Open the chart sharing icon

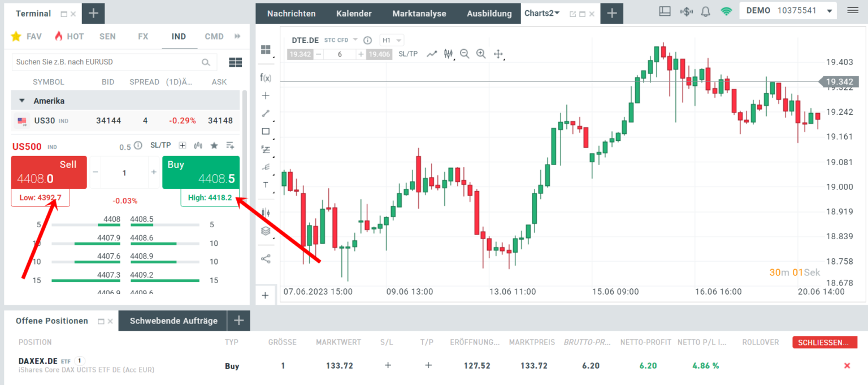coord(266,258)
